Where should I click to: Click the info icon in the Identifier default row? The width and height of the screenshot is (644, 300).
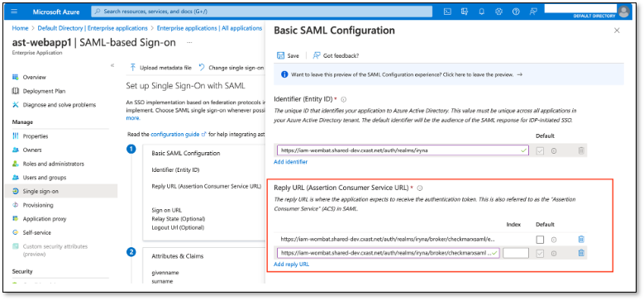pos(554,151)
